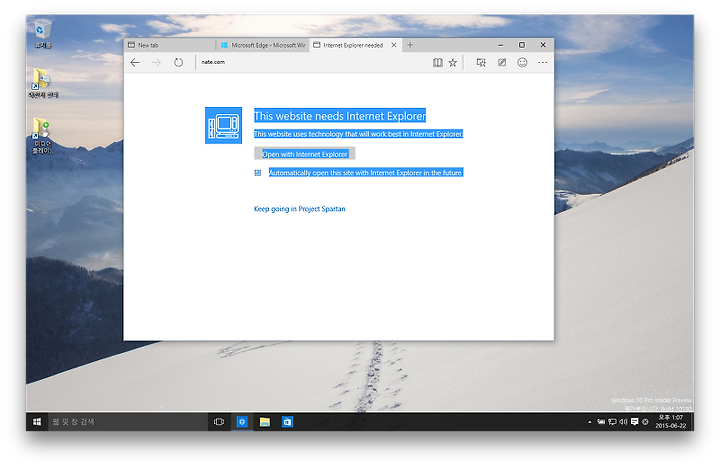The image size is (720, 468).
Task: Click the keyboard icon in the system tray
Action: 601,422
